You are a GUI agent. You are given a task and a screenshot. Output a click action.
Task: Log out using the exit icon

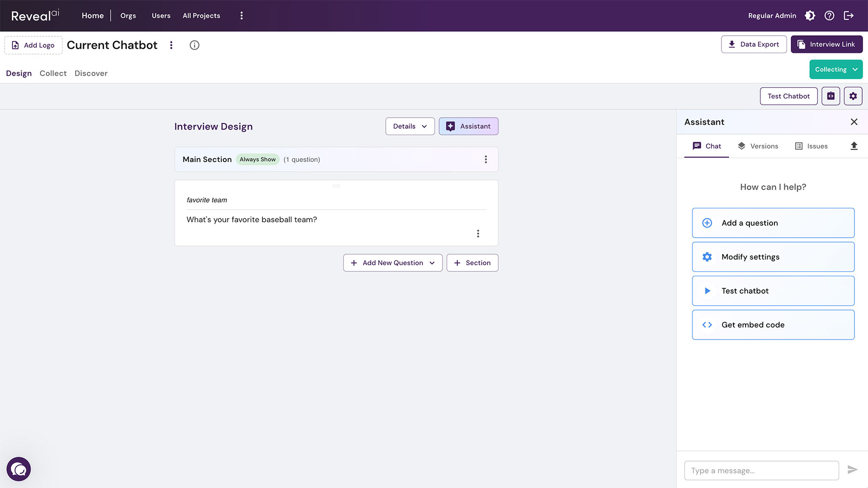[x=849, y=15]
